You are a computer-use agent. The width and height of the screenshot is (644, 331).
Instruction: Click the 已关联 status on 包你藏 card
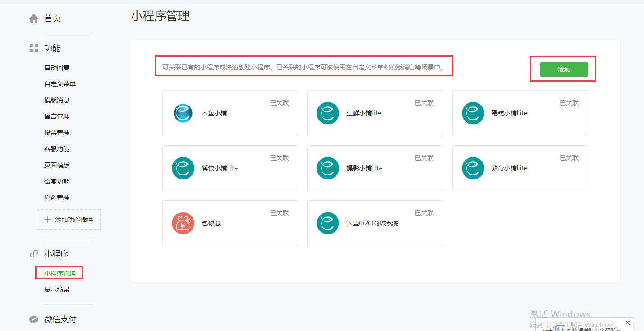(x=279, y=213)
